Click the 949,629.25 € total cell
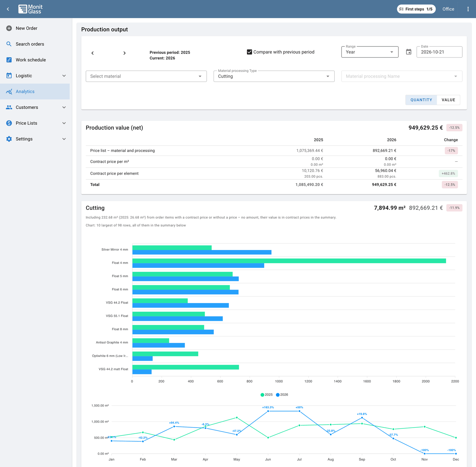 [384, 185]
